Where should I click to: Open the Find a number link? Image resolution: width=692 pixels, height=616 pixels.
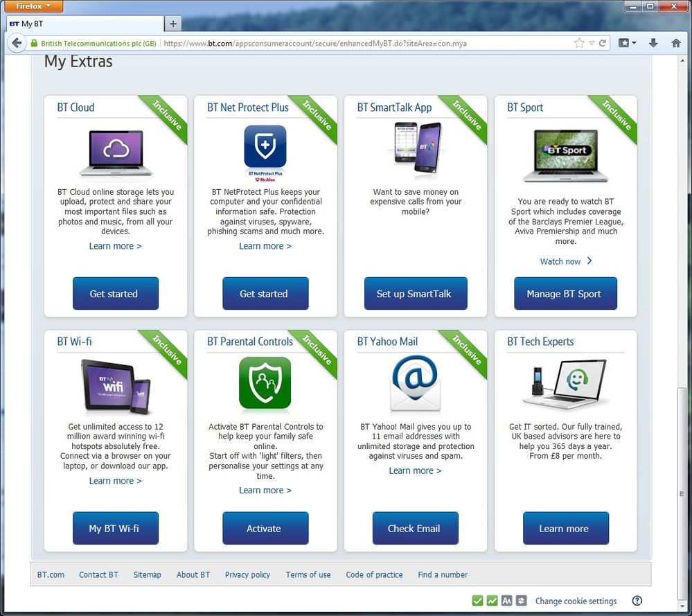(443, 574)
